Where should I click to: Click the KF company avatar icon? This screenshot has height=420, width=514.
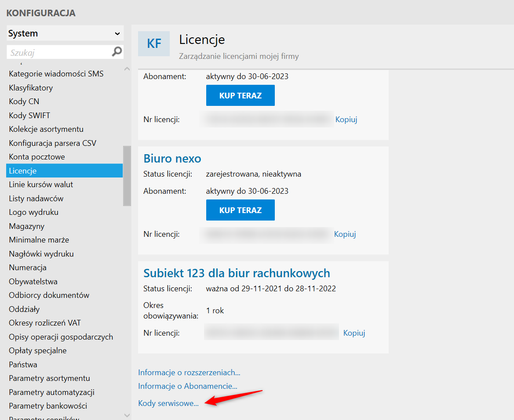154,43
